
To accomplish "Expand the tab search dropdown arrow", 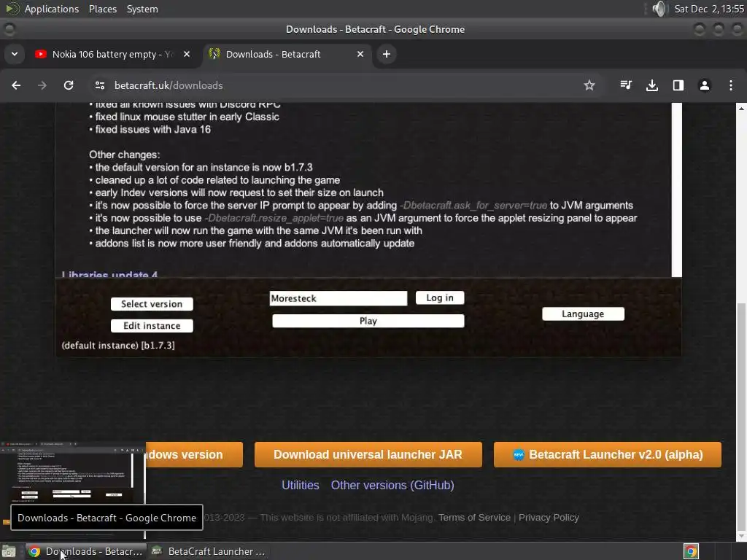I will click(x=15, y=54).
